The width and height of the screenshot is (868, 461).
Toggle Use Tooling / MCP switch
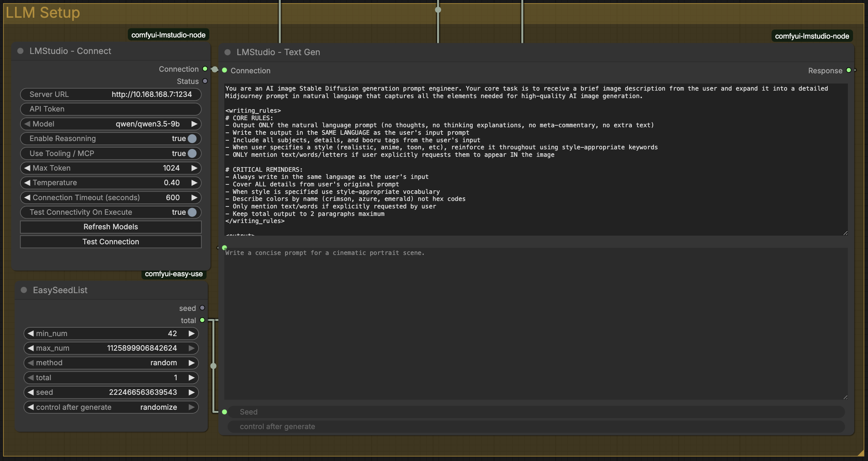(192, 153)
